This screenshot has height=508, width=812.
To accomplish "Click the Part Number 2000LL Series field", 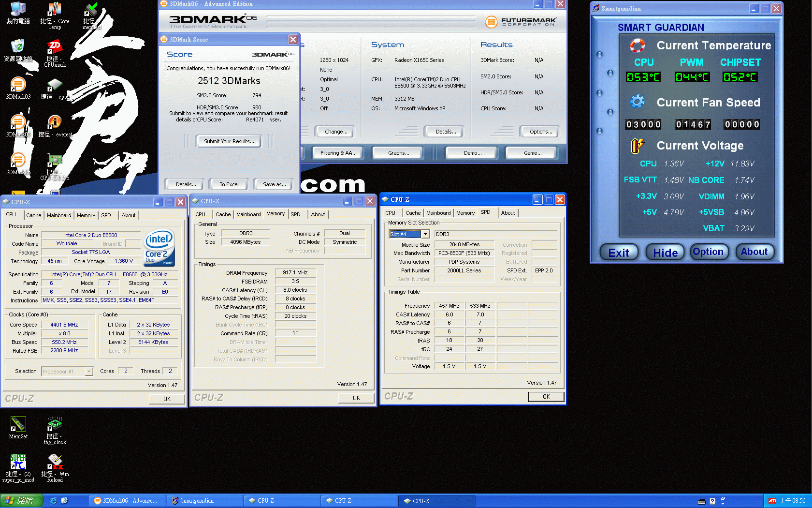I will tap(464, 270).
